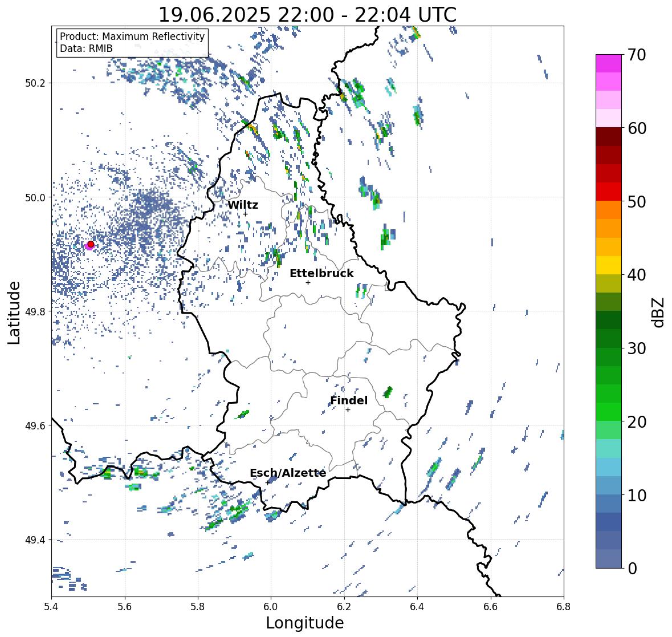The width and height of the screenshot is (672, 637).
Task: Click the Findel cross marker
Action: coord(348,410)
